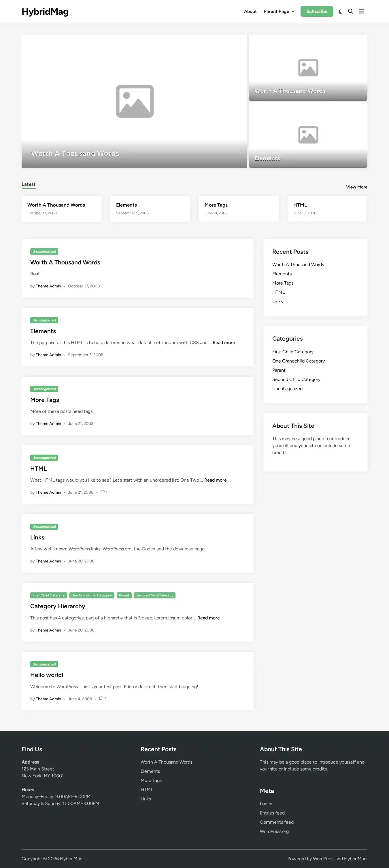Click the comment bubble icon on HTML post
The height and width of the screenshot is (868, 389).
pyautogui.click(x=102, y=492)
